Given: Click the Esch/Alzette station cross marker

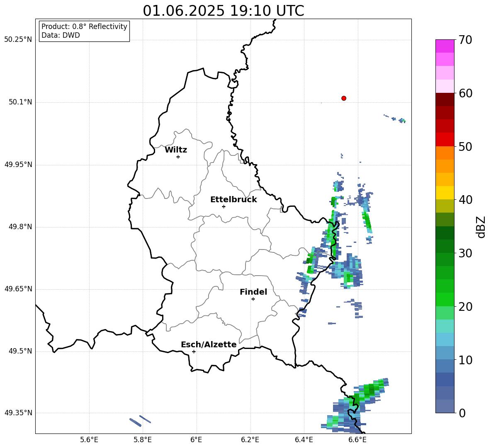Looking at the screenshot, I should pyautogui.click(x=194, y=351).
